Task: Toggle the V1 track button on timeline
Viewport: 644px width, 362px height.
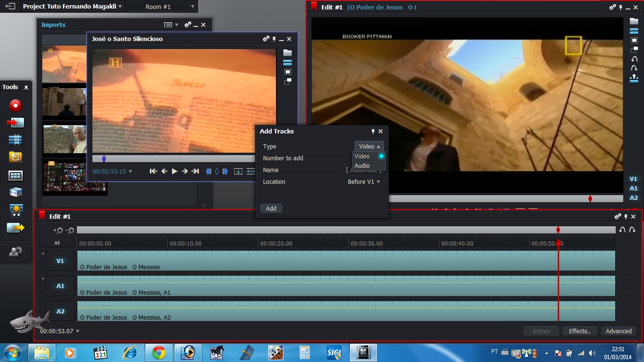Action: (x=60, y=261)
